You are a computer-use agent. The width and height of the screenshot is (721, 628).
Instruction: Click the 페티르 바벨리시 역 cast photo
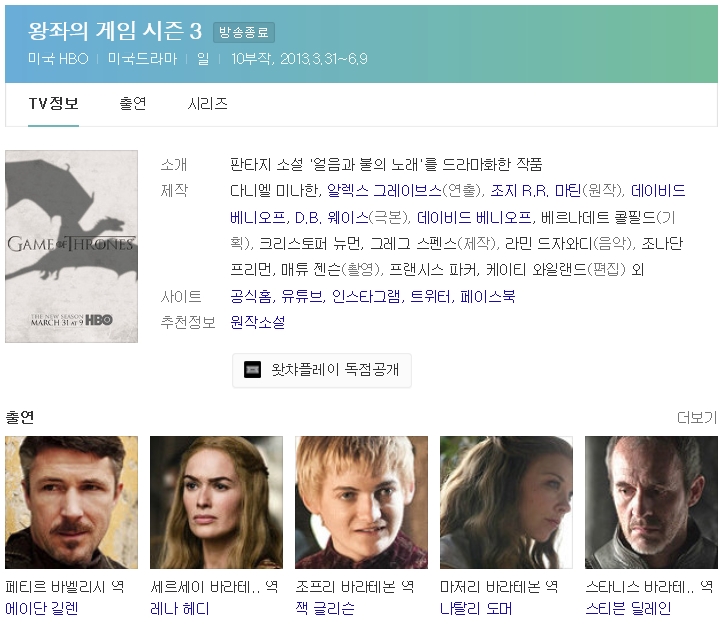[x=71, y=502]
